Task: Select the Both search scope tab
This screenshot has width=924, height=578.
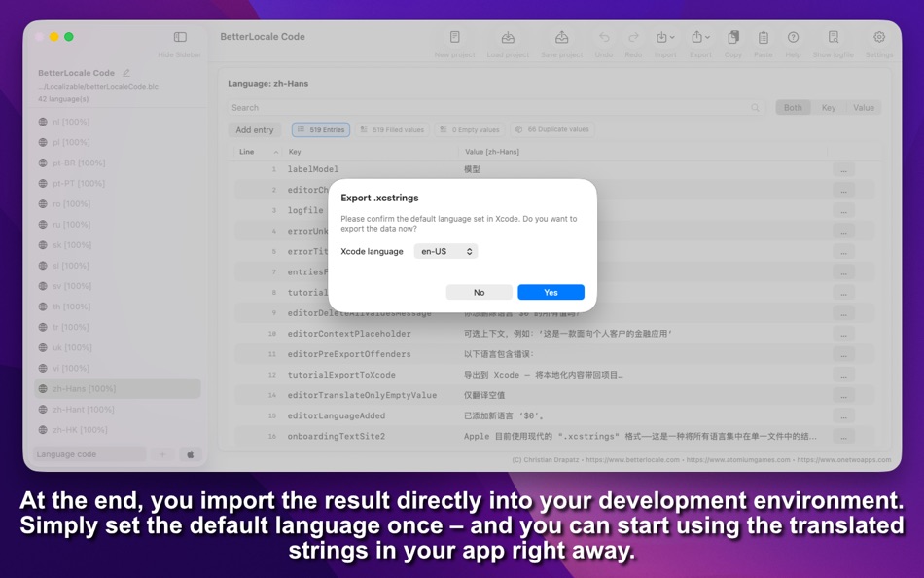Action: coord(793,107)
